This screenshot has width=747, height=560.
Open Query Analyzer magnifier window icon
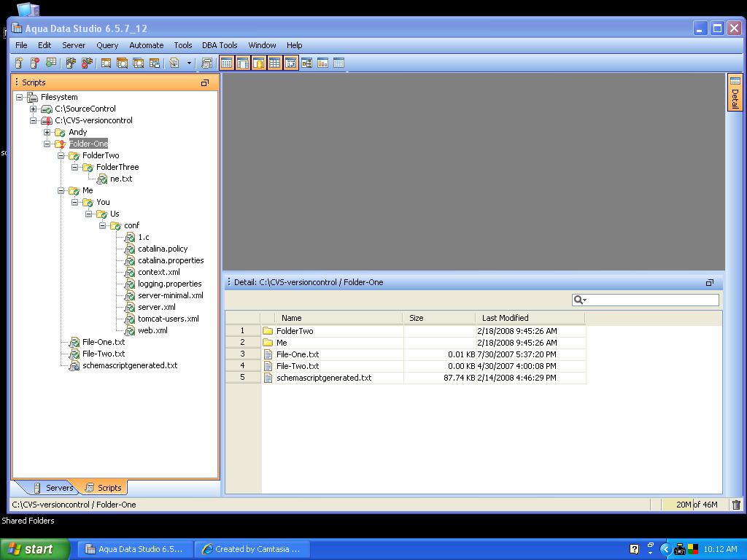coord(106,63)
